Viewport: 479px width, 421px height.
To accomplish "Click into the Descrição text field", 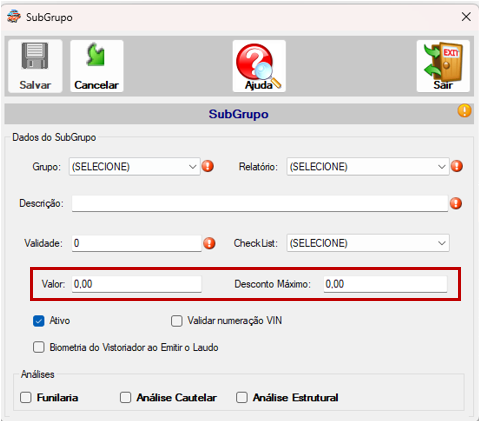I will click(260, 203).
